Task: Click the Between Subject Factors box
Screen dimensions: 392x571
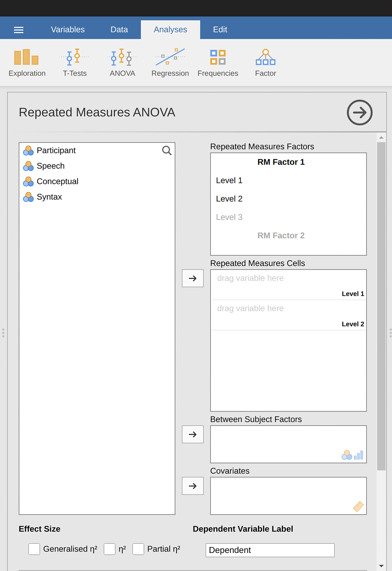Action: 289,445
